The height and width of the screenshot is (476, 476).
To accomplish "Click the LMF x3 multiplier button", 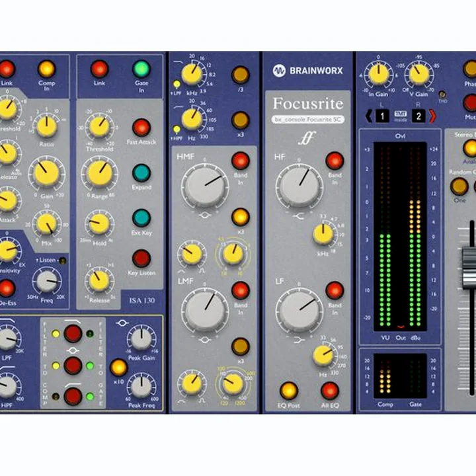I will coord(241,346).
